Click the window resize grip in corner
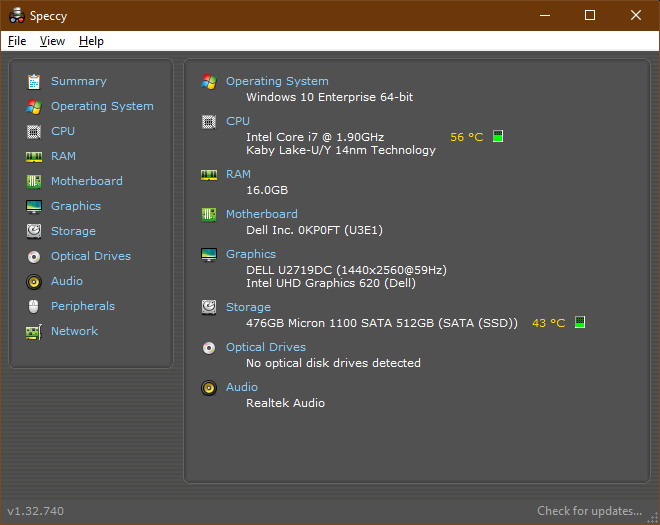This screenshot has height=525, width=660. (652, 518)
